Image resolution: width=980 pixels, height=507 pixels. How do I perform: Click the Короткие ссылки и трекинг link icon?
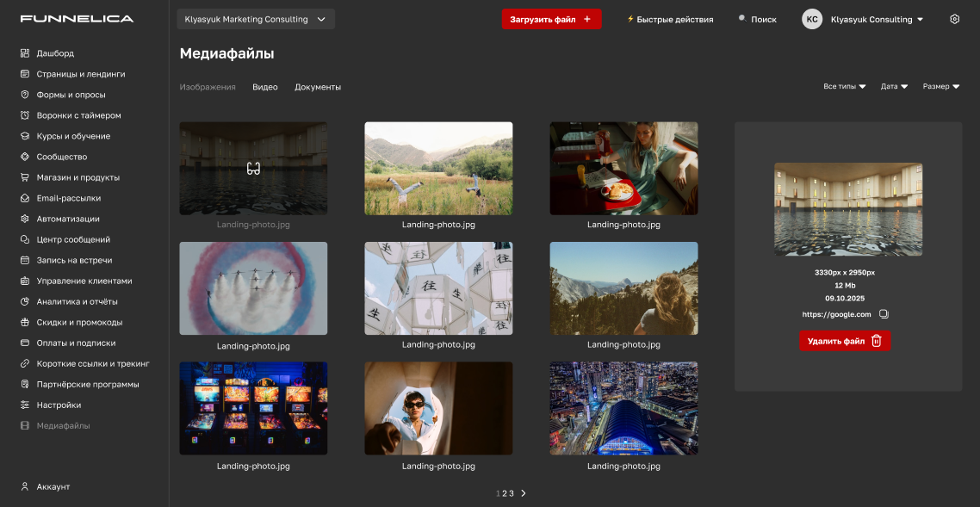(25, 363)
